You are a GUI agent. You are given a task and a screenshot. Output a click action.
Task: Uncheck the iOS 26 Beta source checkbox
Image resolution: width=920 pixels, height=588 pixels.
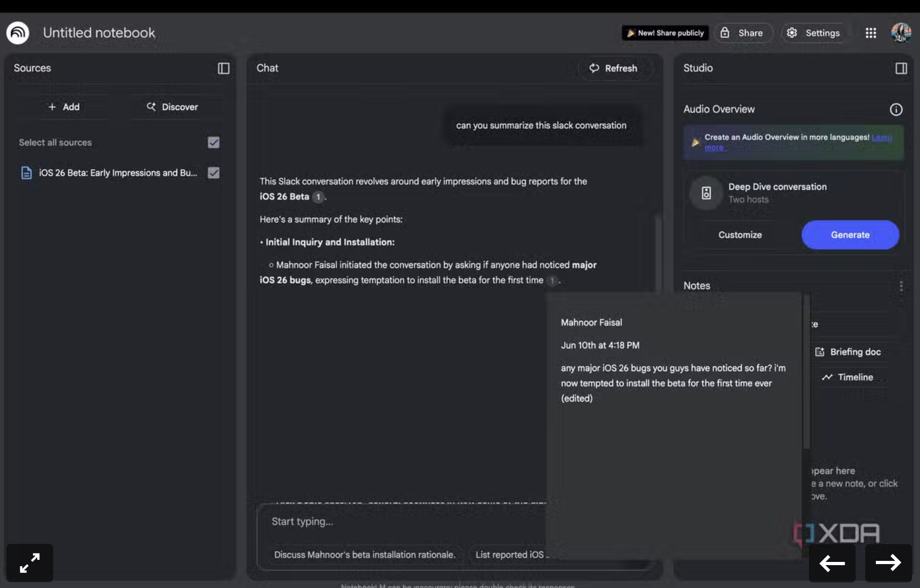[x=214, y=173]
